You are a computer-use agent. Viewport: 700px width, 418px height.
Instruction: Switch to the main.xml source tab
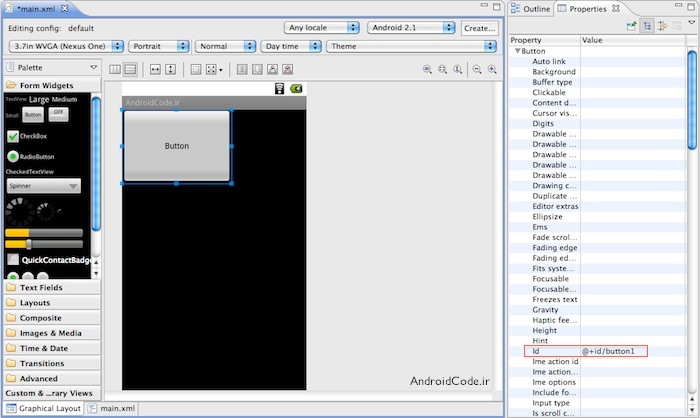click(x=117, y=408)
